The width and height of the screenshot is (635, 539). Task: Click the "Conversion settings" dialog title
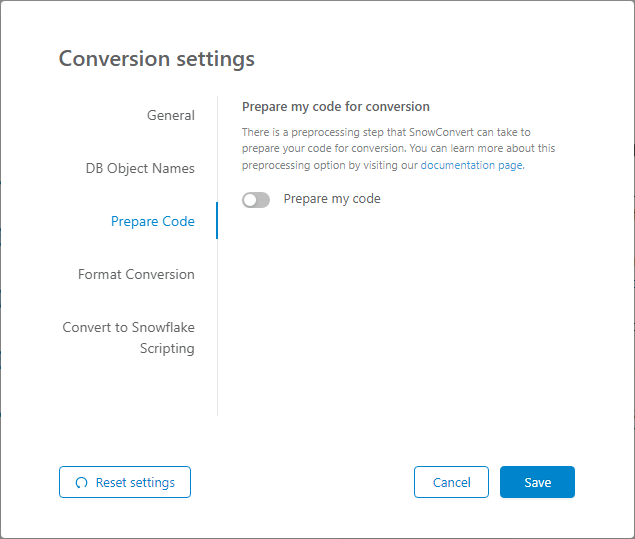coord(157,58)
